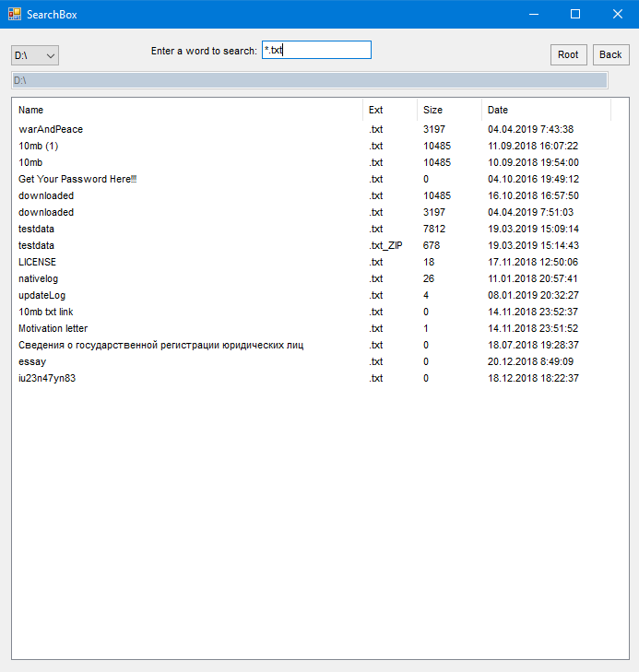Click the date 04.04.2019 7:43:38
Viewport: 639px width, 672px height.
click(x=530, y=129)
